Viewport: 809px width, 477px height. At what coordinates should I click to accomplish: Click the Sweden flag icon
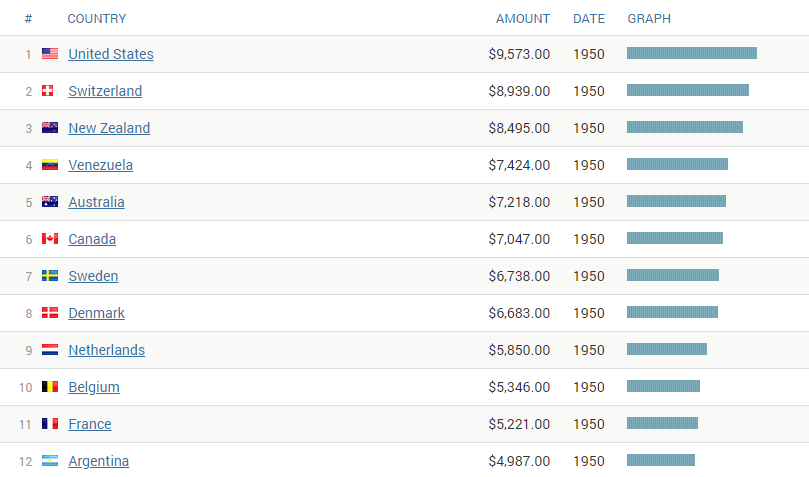point(50,276)
